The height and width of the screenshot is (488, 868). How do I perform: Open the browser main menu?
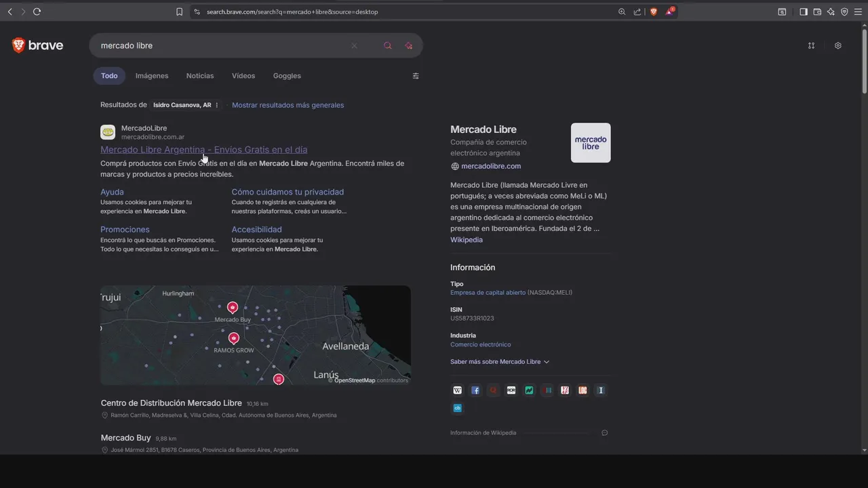[x=858, y=12]
